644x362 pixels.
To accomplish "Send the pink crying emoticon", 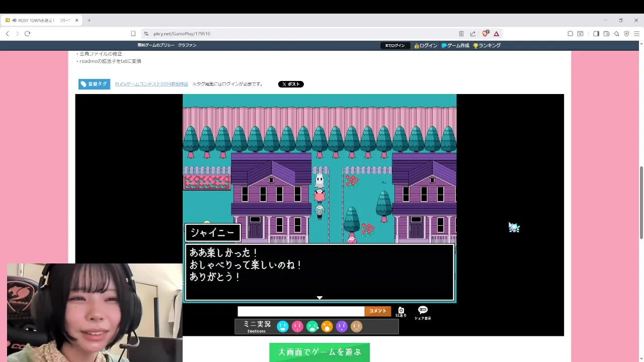I will coord(297,326).
